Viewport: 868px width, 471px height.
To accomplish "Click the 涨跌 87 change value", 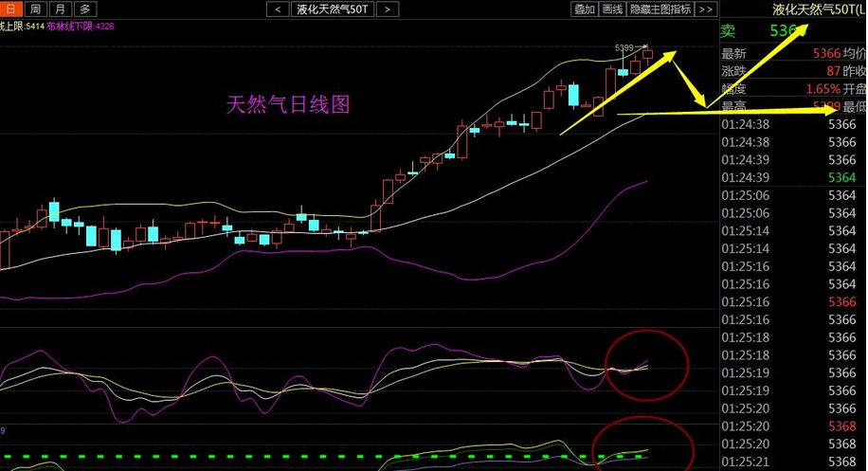I will click(x=834, y=71).
